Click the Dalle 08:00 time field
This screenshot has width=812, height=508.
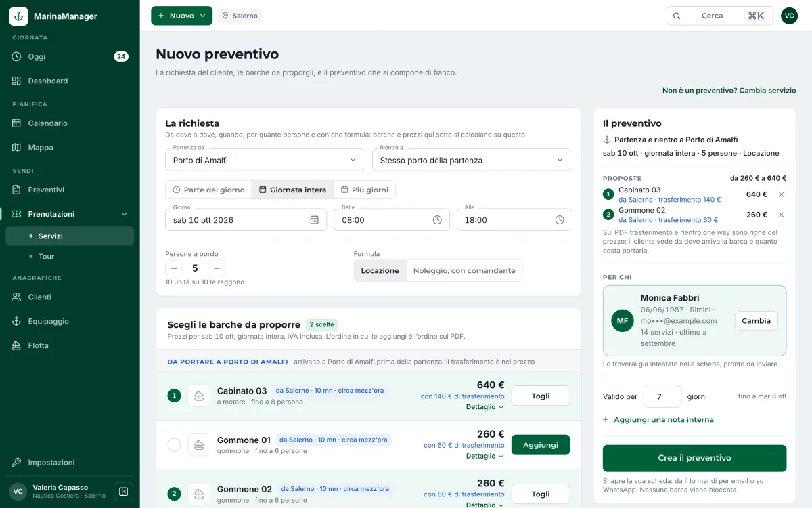coord(392,219)
